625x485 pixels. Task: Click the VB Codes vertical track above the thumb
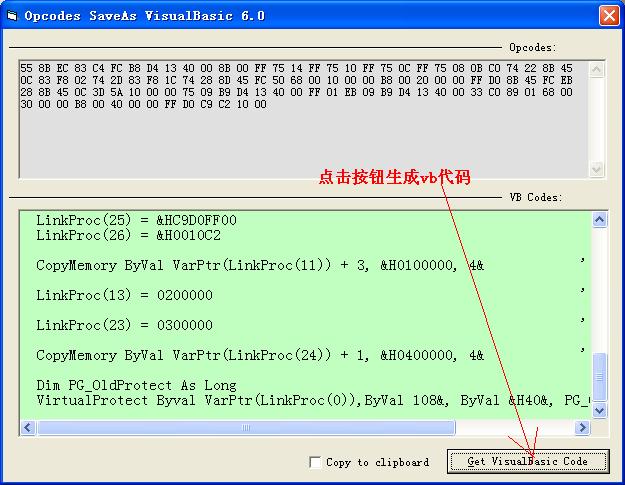(599, 290)
